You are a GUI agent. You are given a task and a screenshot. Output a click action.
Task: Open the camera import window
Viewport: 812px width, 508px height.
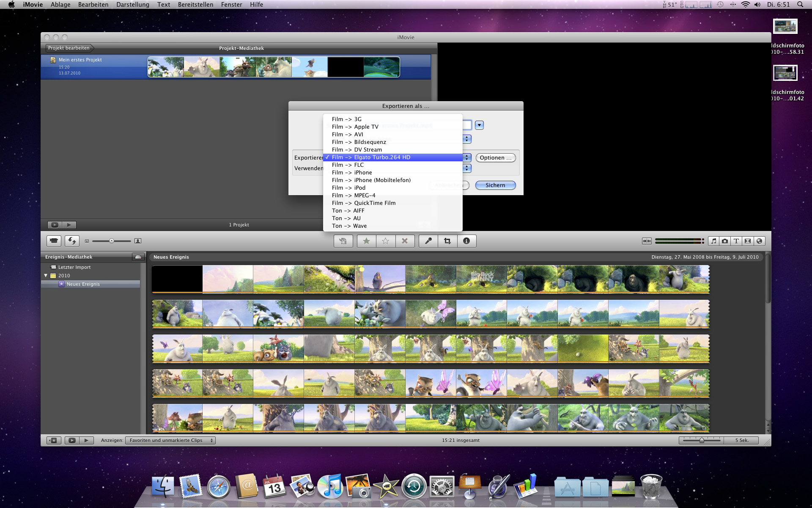coord(54,241)
